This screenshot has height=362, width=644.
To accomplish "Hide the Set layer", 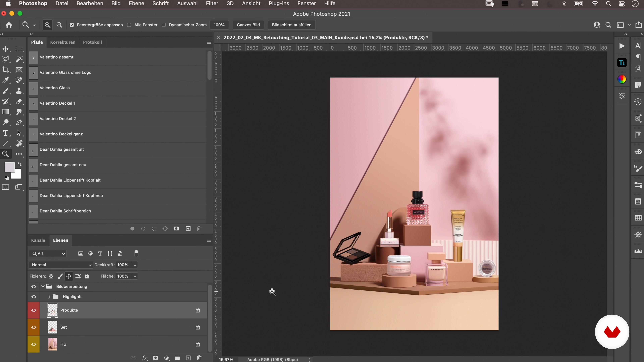I will click(34, 327).
